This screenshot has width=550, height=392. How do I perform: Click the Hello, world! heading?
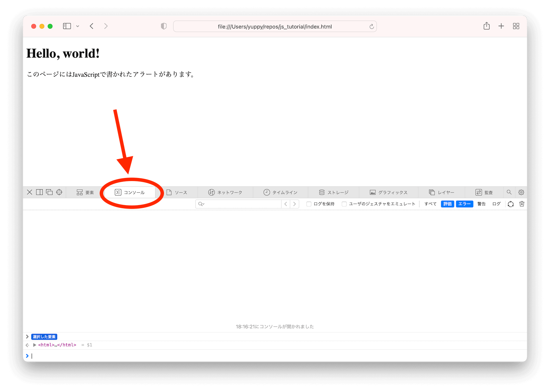pos(63,53)
